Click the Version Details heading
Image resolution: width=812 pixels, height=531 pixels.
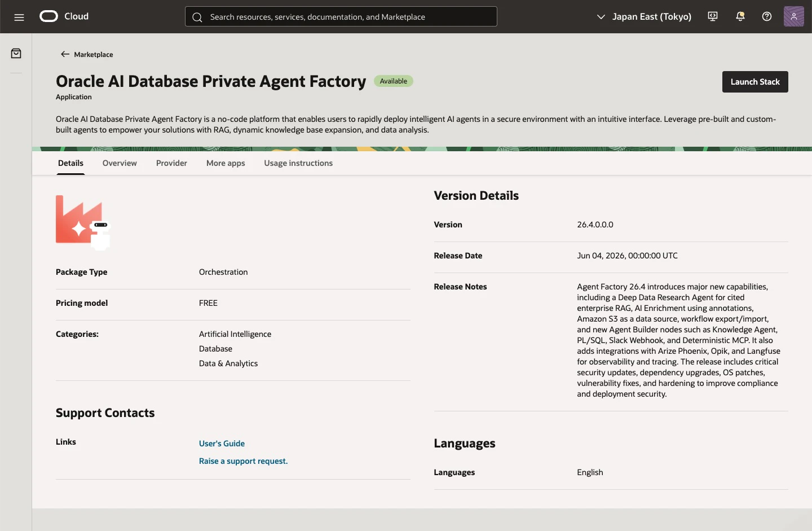[x=476, y=196]
